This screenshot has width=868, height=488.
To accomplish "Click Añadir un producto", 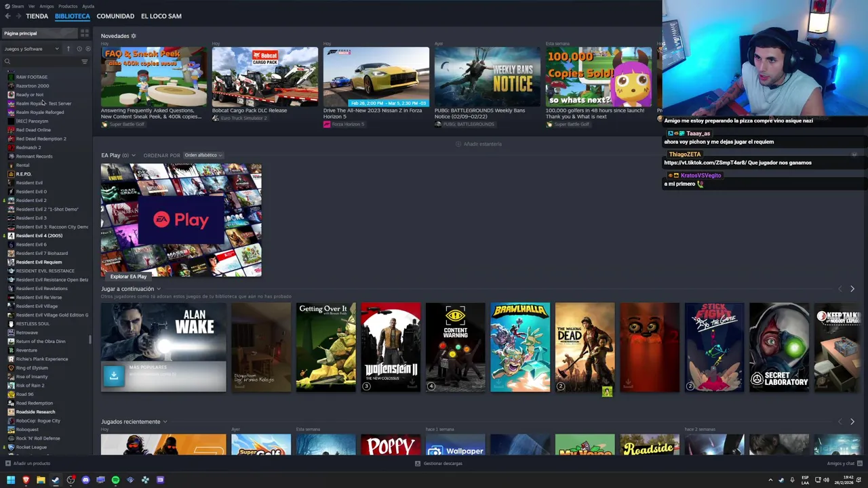I will pyautogui.click(x=27, y=464).
